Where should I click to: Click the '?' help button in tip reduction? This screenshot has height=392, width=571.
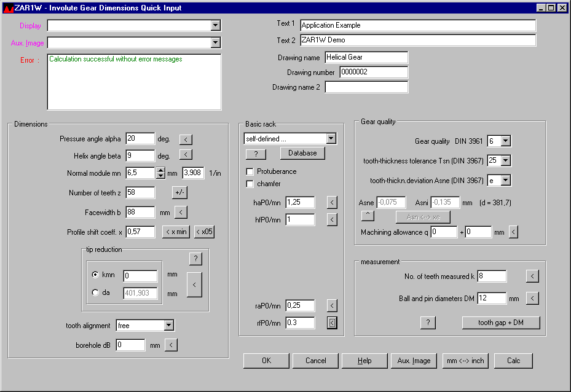195,259
